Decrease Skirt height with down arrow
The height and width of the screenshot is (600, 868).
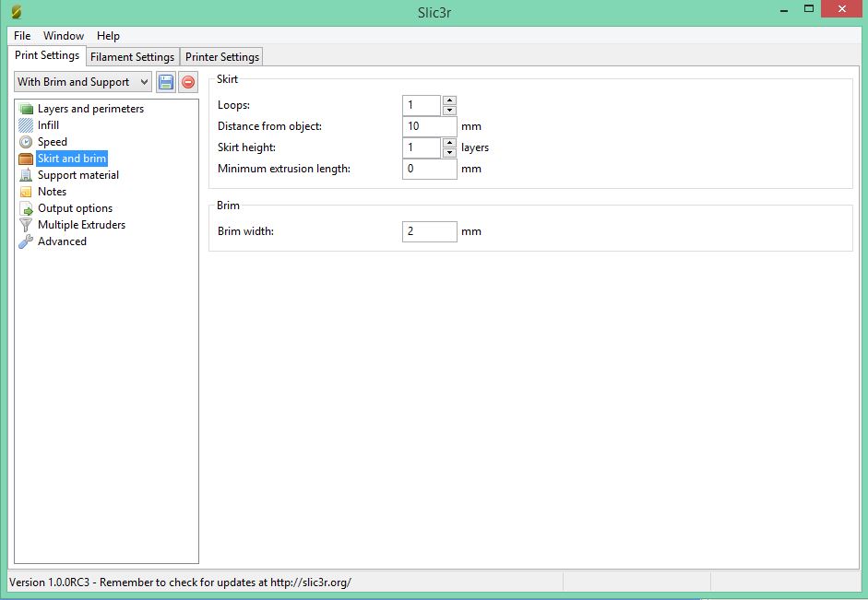click(x=449, y=153)
